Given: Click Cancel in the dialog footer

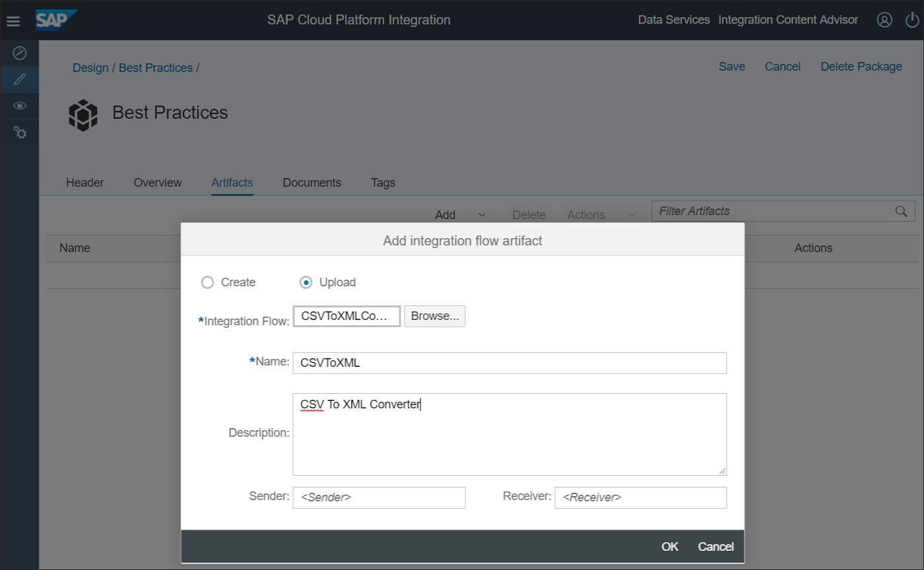Looking at the screenshot, I should click(x=716, y=546).
